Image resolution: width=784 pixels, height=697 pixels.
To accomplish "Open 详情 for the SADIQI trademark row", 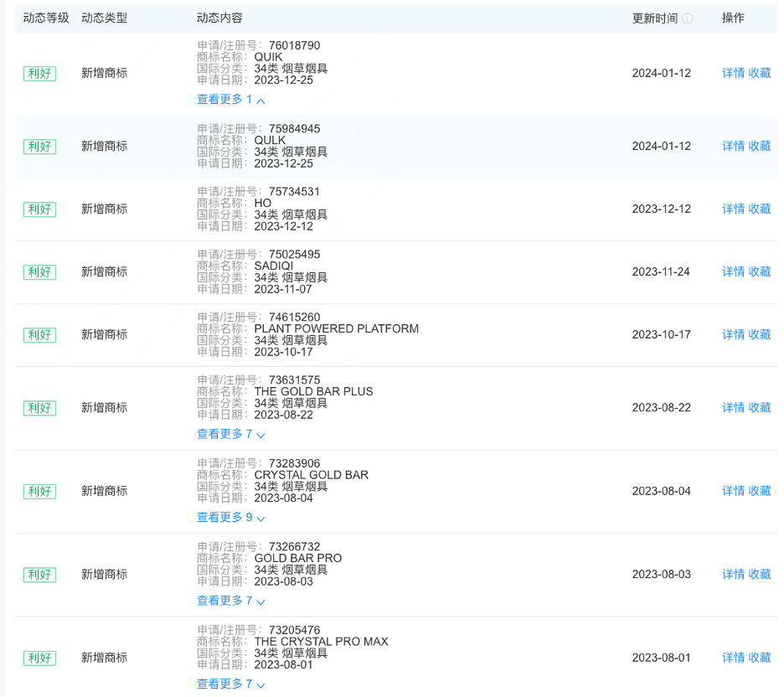I will coord(734,272).
